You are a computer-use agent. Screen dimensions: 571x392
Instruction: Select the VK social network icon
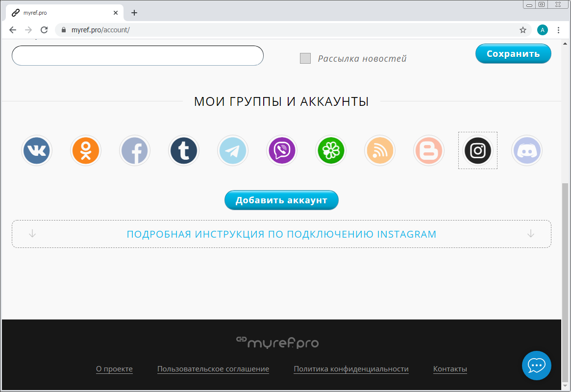pyautogui.click(x=37, y=150)
